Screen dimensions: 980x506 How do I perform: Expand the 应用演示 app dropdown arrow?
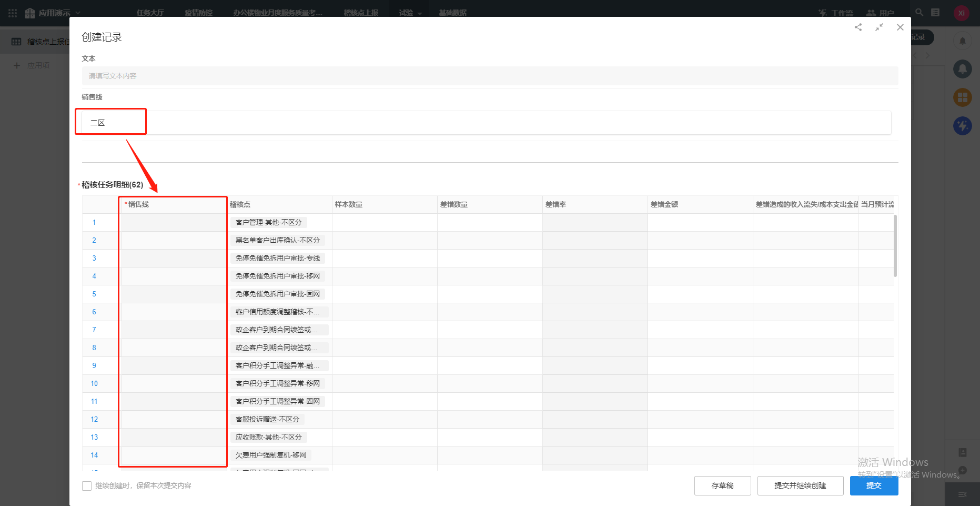point(78,13)
